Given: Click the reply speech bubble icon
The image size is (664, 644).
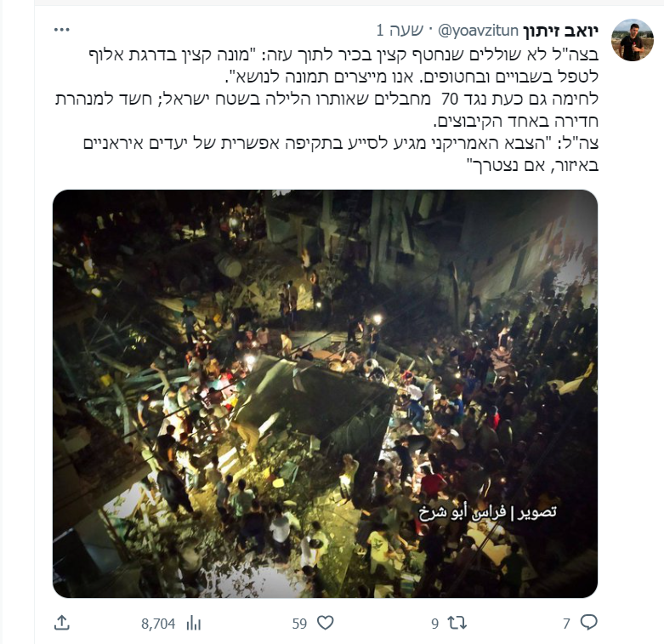Looking at the screenshot, I should pyautogui.click(x=588, y=623).
